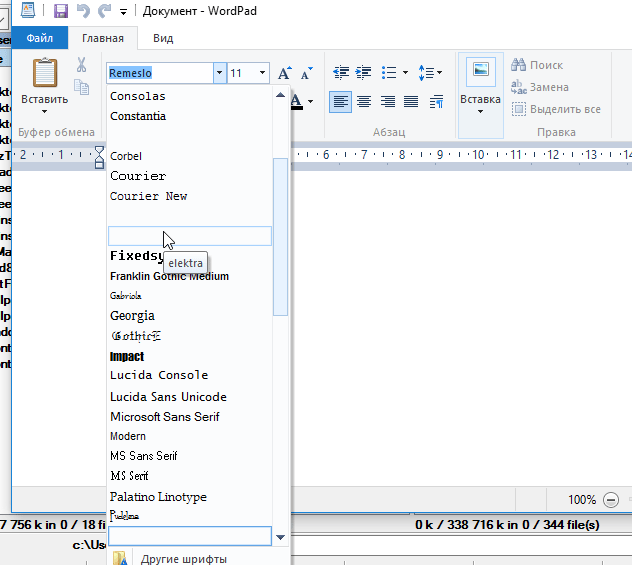This screenshot has height=565, width=632.
Task: Click Замена replace button
Action: pos(540,87)
